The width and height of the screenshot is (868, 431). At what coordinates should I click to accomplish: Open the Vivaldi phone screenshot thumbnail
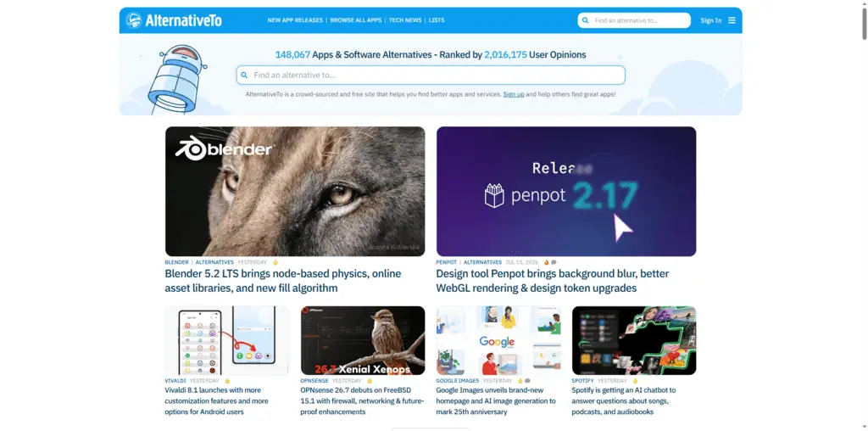[x=227, y=341]
